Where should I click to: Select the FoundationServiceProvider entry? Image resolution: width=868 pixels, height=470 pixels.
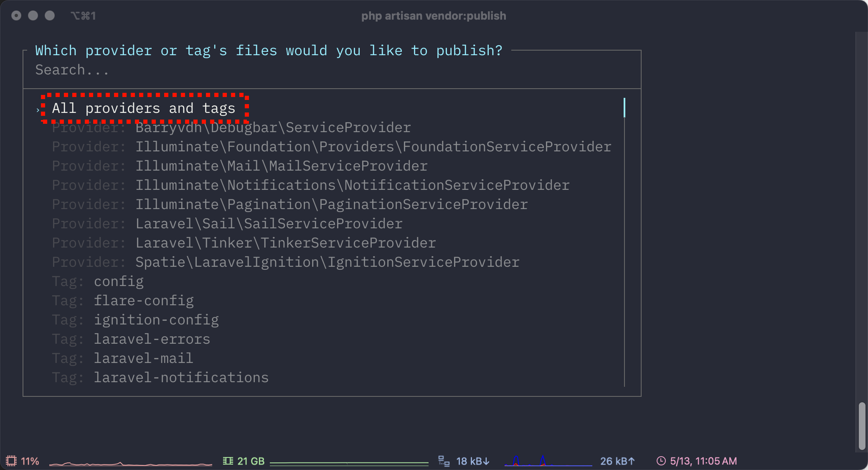click(x=332, y=147)
